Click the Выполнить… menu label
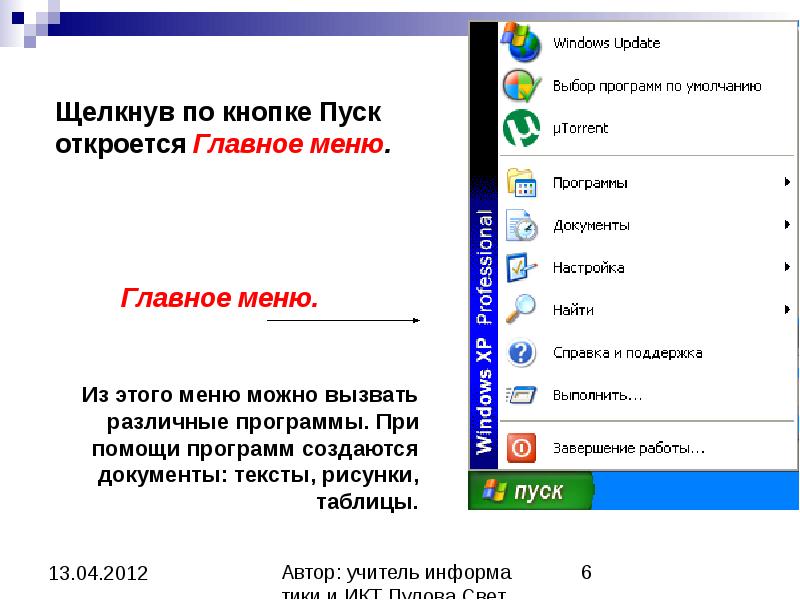 [597, 394]
